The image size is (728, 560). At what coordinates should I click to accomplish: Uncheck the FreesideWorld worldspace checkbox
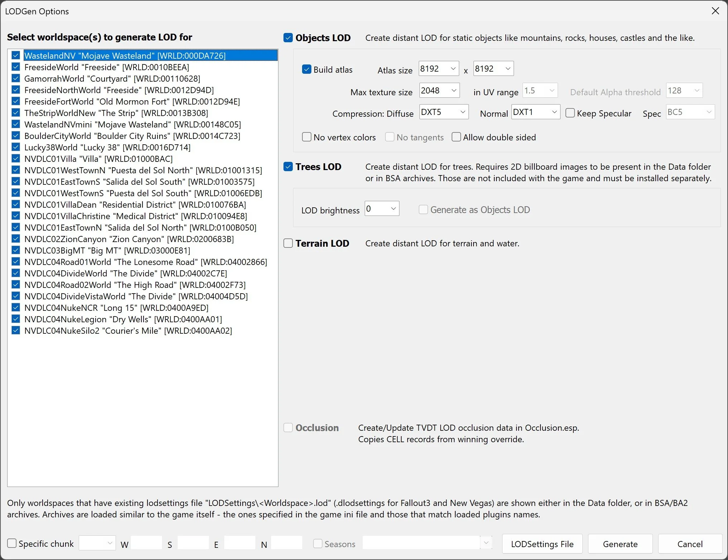pyautogui.click(x=16, y=67)
